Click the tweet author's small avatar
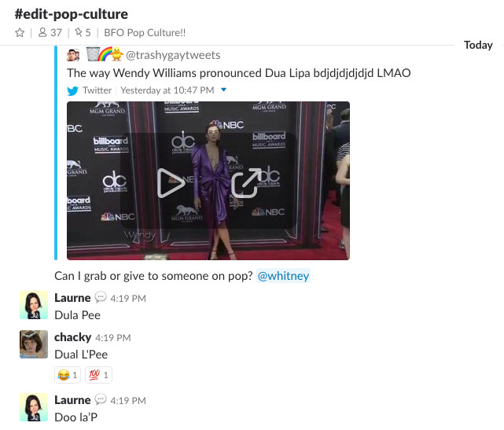 (x=73, y=55)
